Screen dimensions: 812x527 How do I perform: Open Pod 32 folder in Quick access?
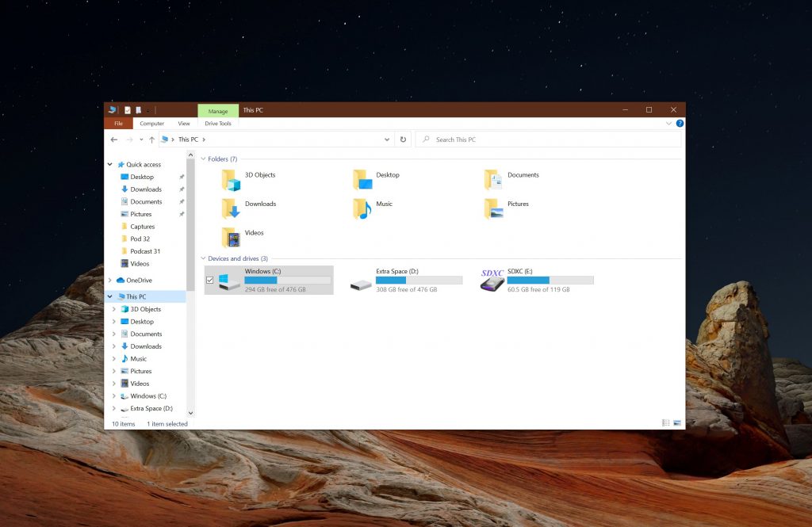click(140, 239)
